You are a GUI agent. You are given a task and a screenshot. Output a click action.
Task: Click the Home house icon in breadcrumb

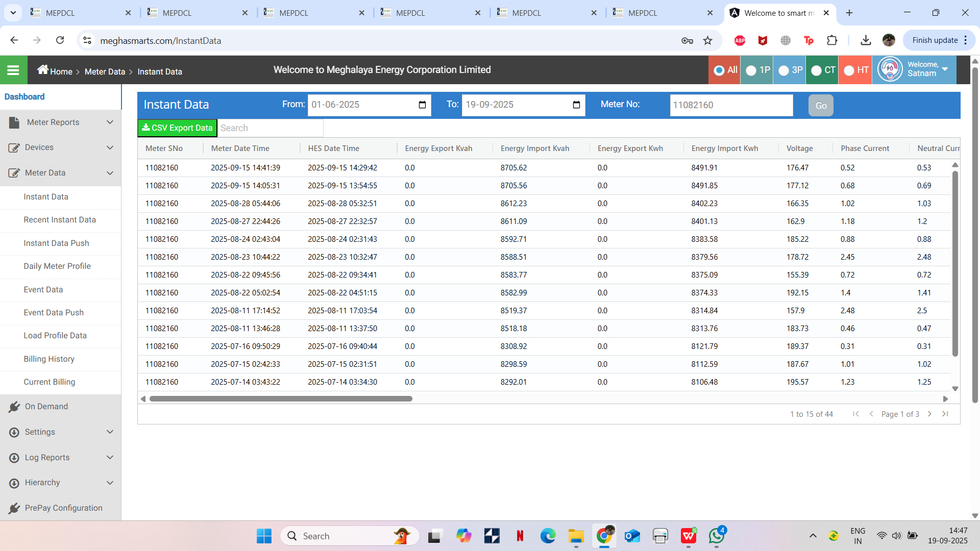[43, 70]
